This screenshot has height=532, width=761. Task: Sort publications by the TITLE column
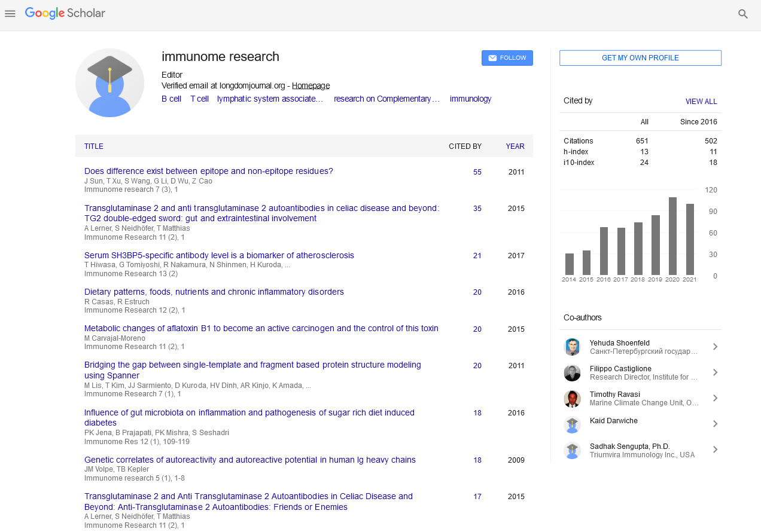click(x=93, y=146)
